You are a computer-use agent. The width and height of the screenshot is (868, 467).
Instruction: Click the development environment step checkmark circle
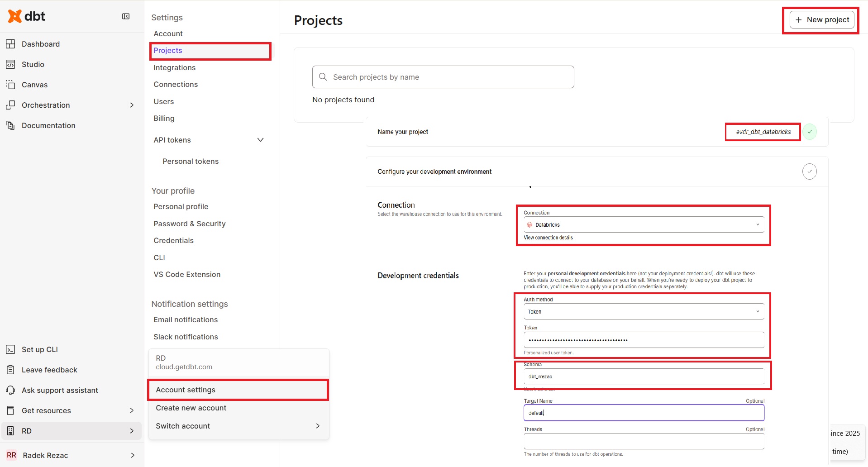pyautogui.click(x=809, y=172)
